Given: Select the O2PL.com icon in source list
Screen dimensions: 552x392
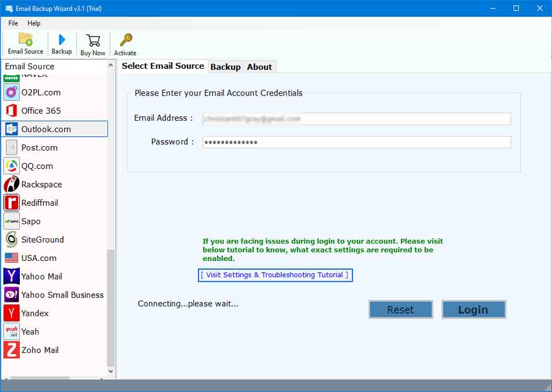Looking at the screenshot, I should pos(12,92).
